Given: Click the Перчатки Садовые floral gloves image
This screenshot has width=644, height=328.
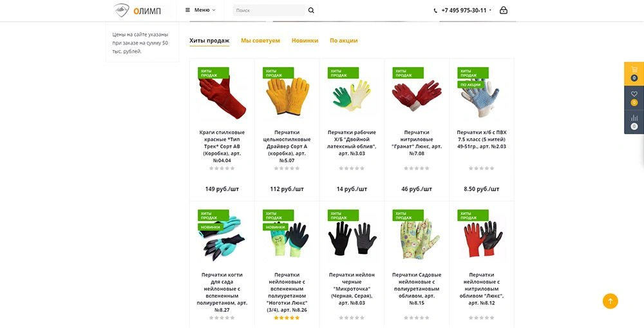Looking at the screenshot, I should tap(417, 239).
